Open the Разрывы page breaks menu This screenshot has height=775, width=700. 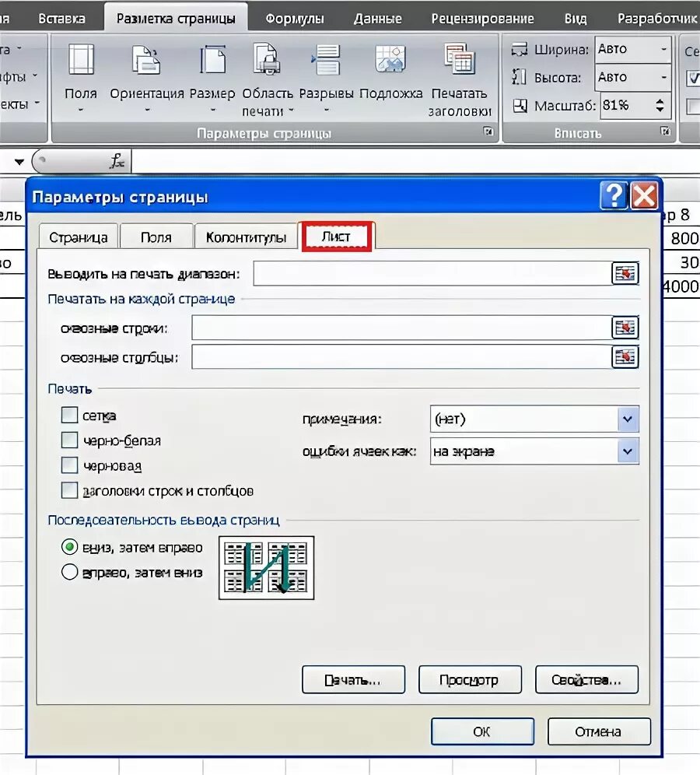pos(326,76)
